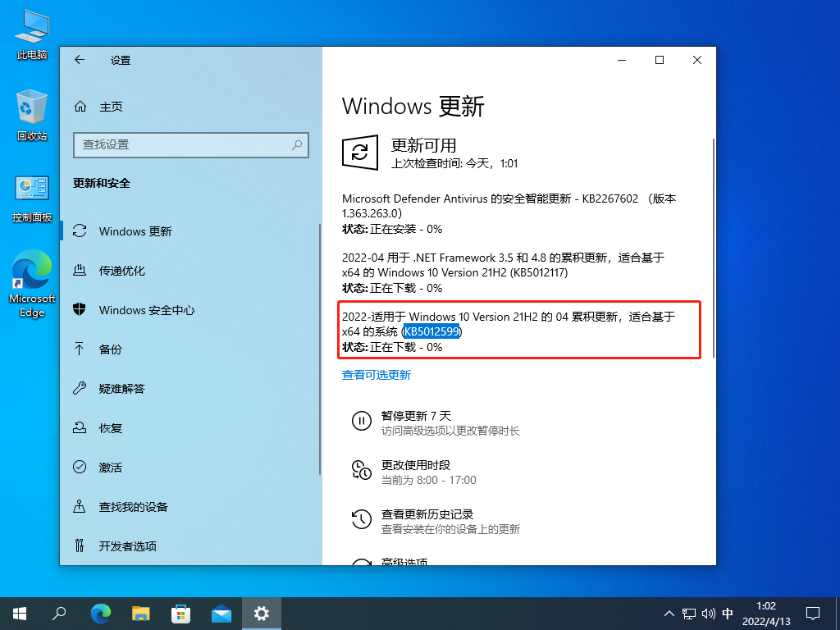Open the Windows Start menu

20,614
